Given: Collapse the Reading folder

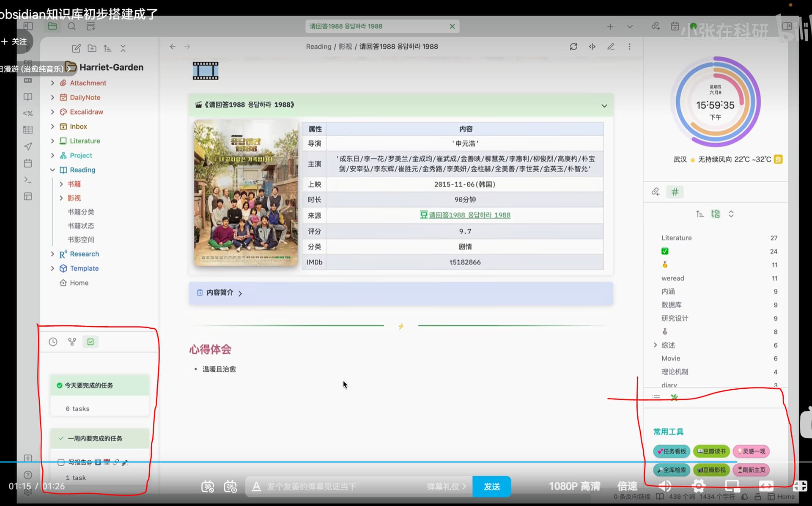Looking at the screenshot, I should click(x=52, y=170).
